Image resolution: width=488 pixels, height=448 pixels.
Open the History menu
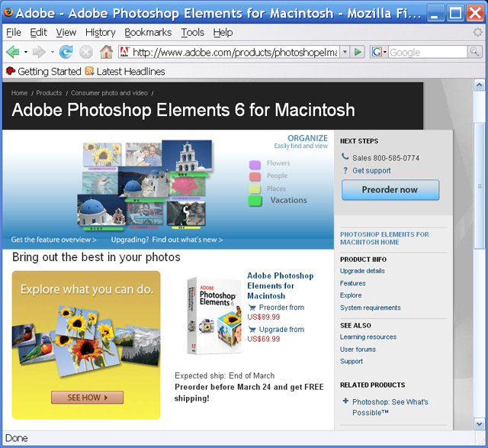tap(100, 32)
